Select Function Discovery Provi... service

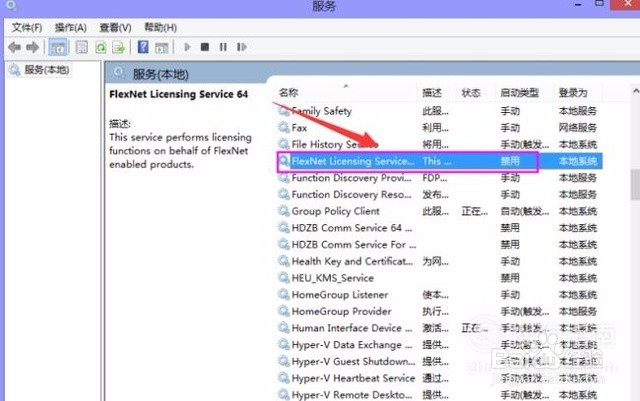tap(438, 178)
